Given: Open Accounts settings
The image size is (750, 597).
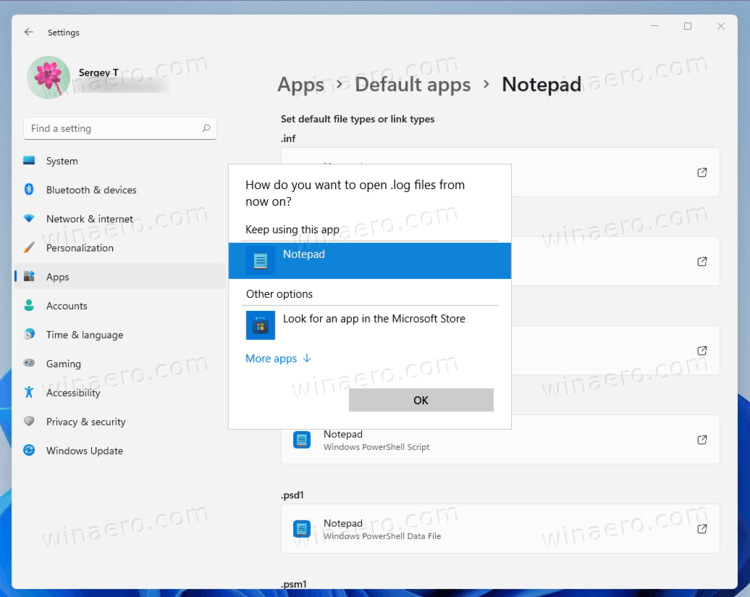Looking at the screenshot, I should 120,306.
